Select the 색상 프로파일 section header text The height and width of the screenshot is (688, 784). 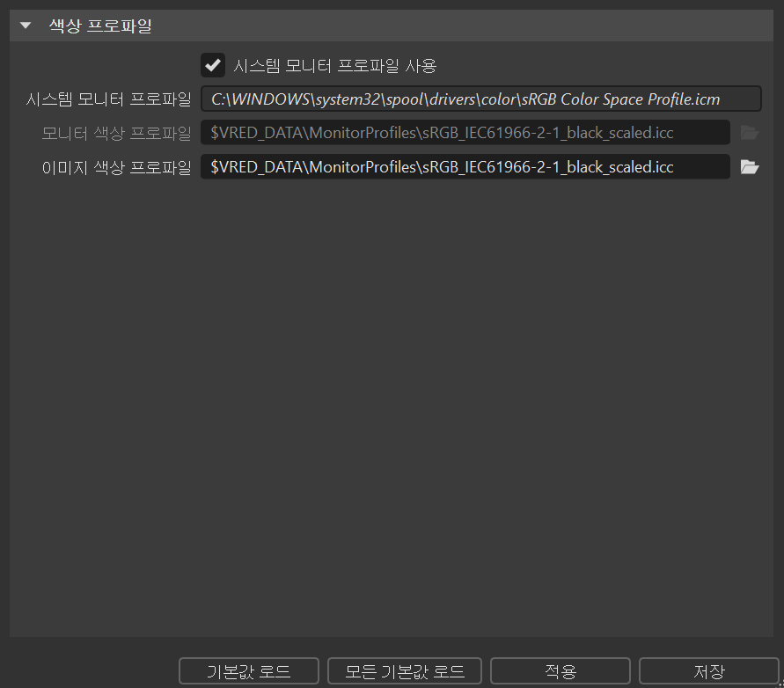tap(100, 26)
